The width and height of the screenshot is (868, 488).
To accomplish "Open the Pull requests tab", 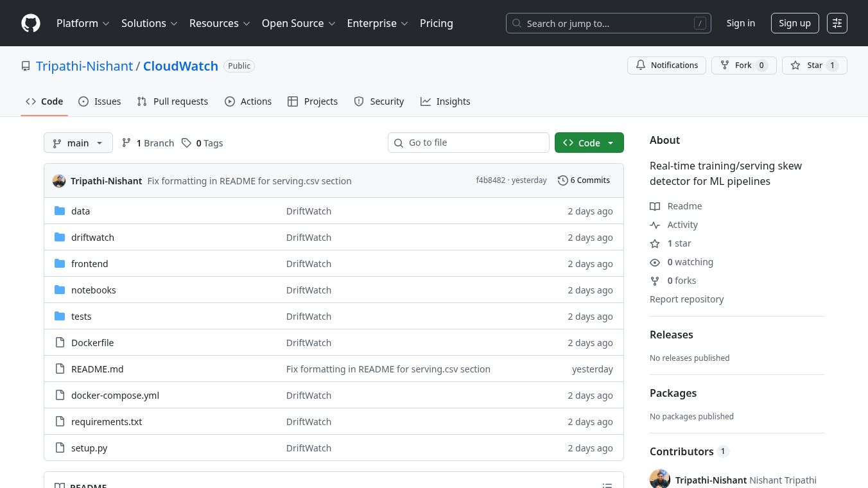I will click(173, 101).
